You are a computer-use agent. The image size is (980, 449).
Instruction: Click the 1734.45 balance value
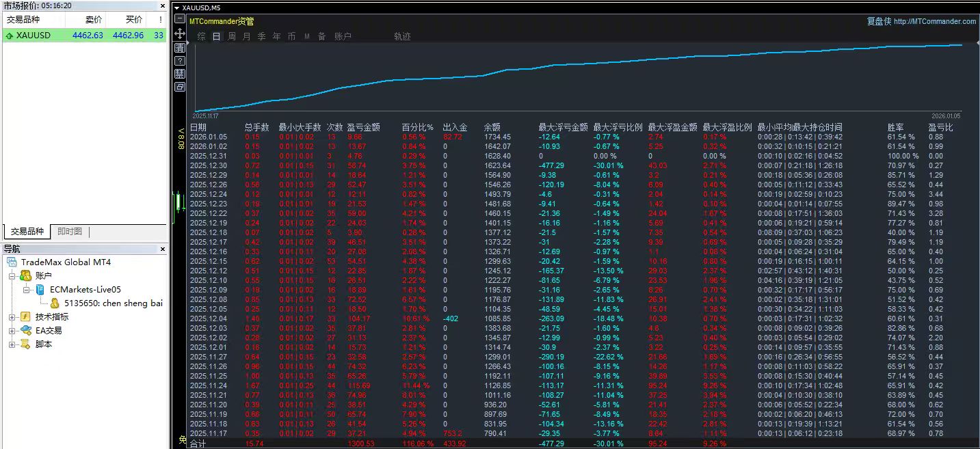click(x=497, y=137)
